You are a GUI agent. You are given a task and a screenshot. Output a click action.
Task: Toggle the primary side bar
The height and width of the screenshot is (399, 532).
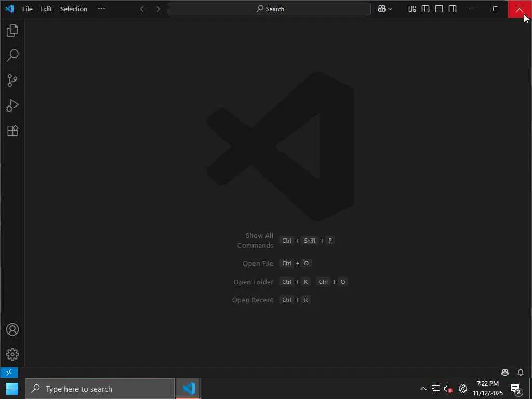pyautogui.click(x=425, y=9)
